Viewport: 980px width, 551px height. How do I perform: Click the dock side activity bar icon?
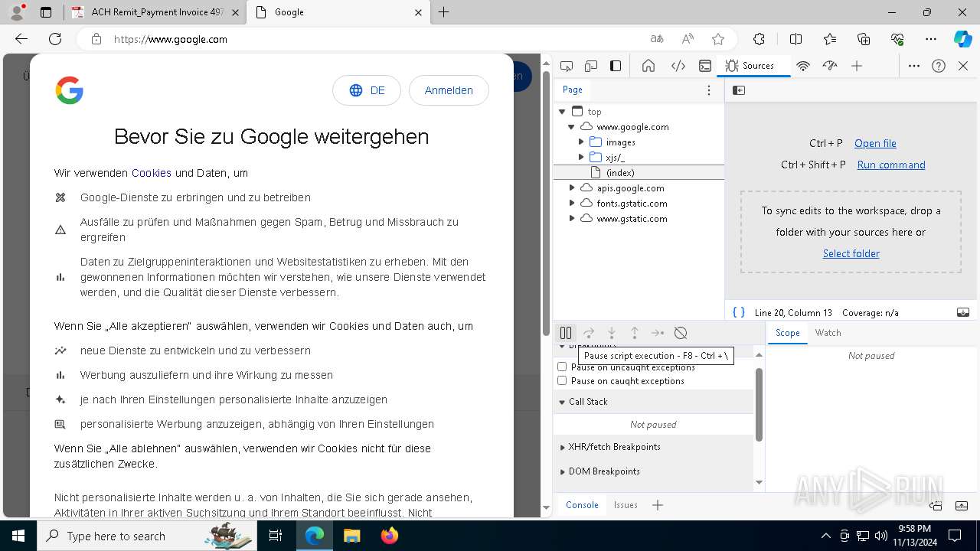pos(616,66)
